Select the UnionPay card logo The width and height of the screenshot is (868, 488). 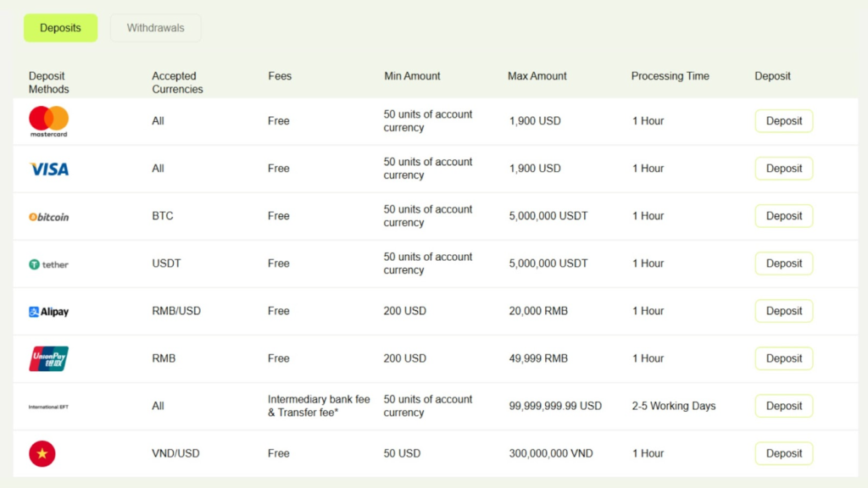pyautogui.click(x=48, y=358)
